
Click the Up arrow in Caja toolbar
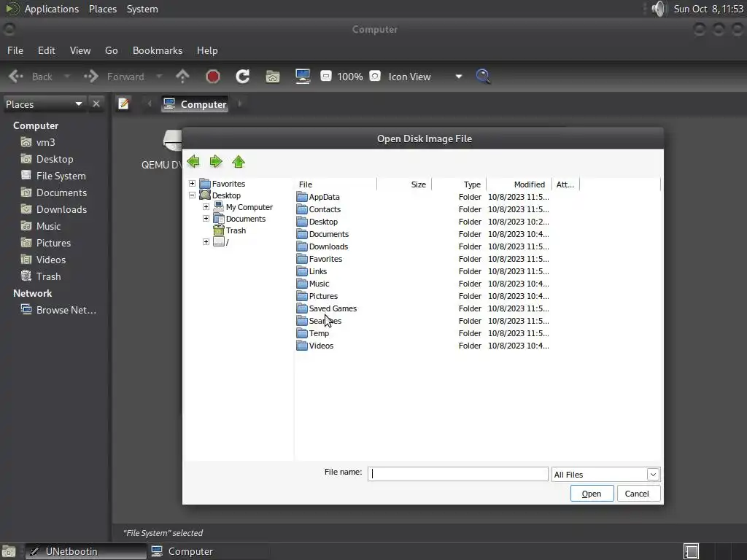point(182,76)
